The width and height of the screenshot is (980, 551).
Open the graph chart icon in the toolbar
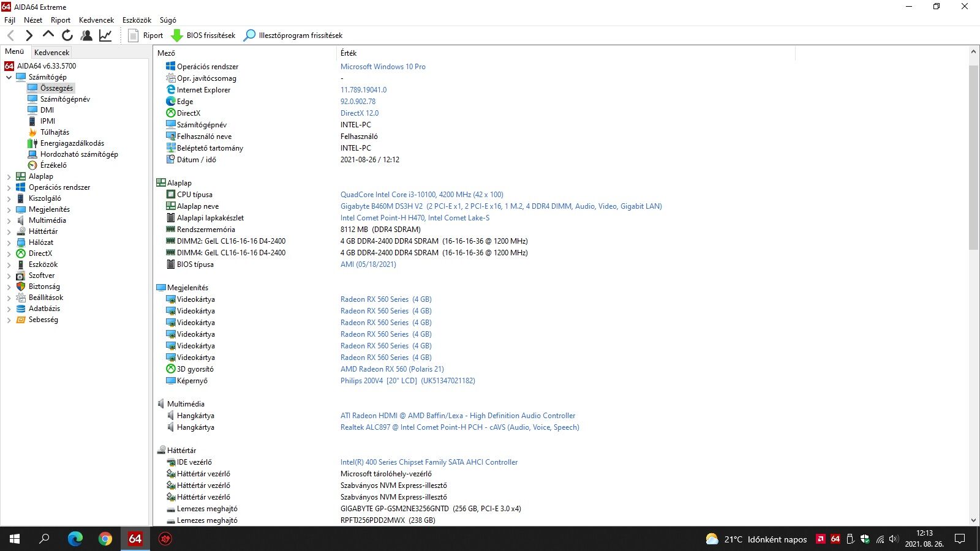105,36
